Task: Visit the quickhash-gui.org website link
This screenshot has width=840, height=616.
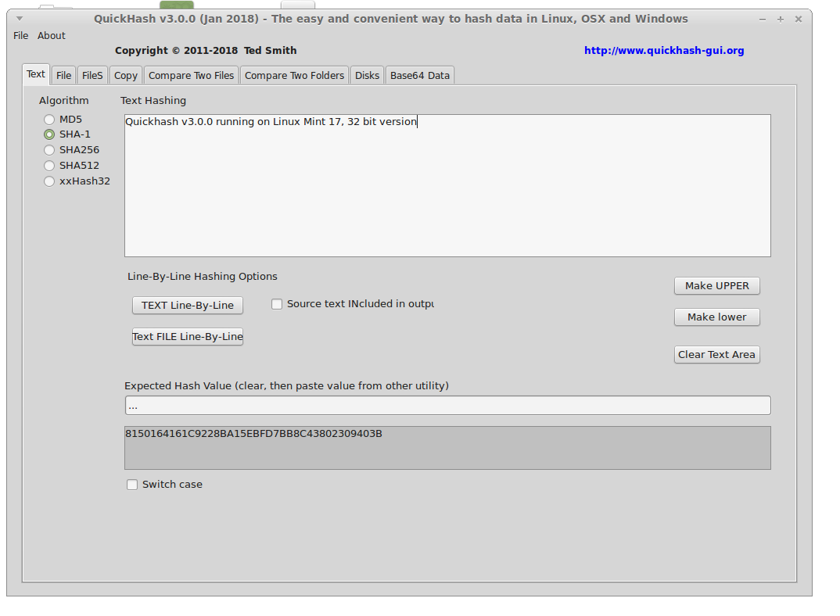Action: click(x=664, y=51)
